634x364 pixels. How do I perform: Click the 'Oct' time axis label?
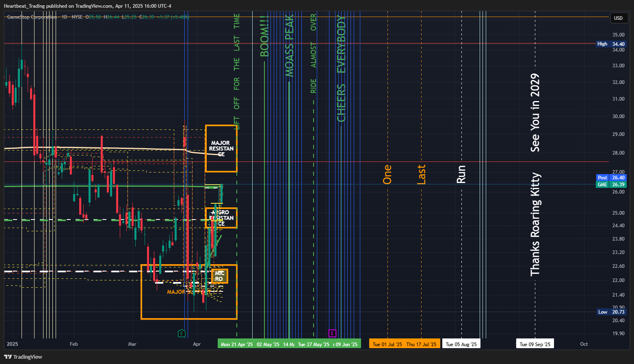pos(584,344)
